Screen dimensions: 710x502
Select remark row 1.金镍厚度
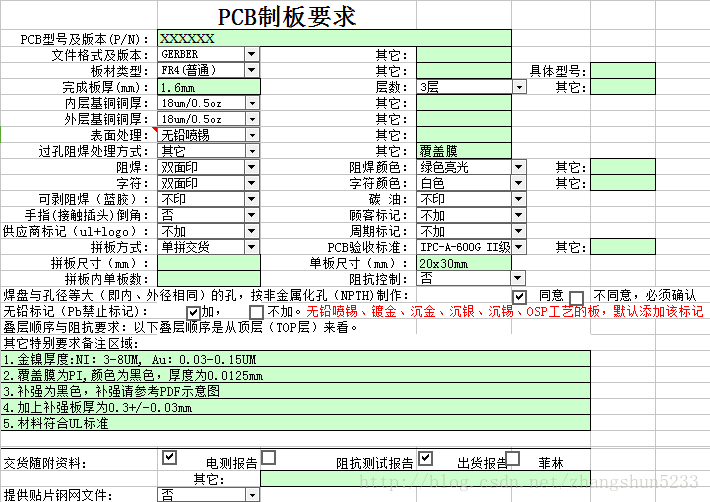296,359
